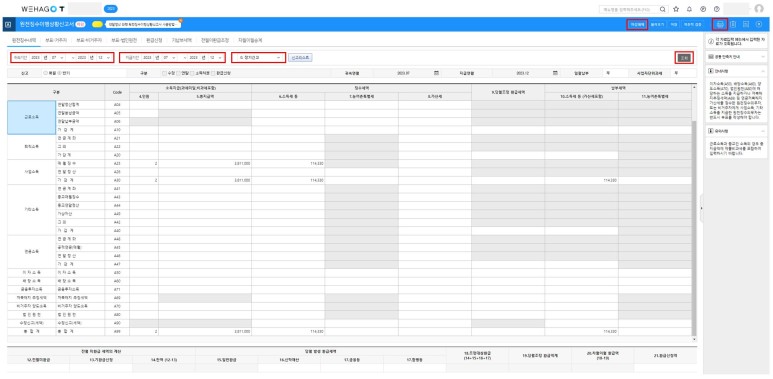Click the header button right of 저장
Image resolution: width=773 pixels, height=379 pixels.
click(x=692, y=24)
